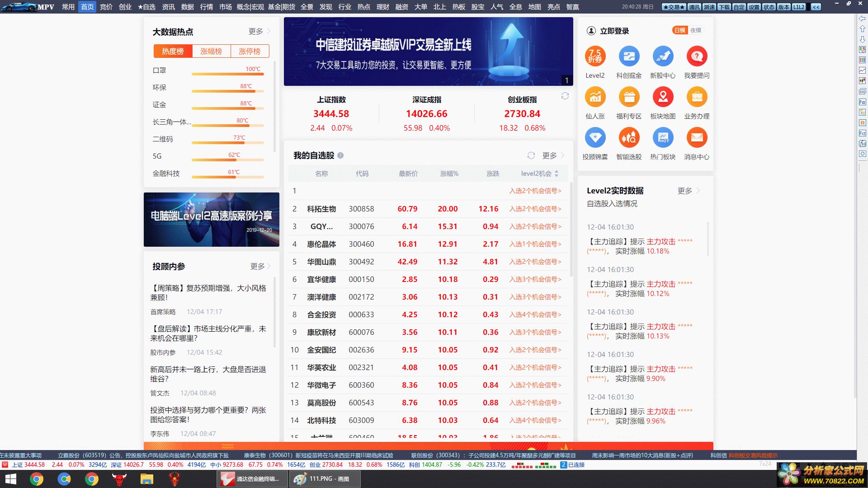Click the 金融科技 61°C heat bar

point(227,177)
